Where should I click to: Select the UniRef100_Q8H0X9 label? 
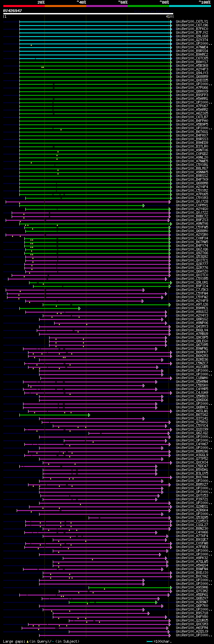192,91
